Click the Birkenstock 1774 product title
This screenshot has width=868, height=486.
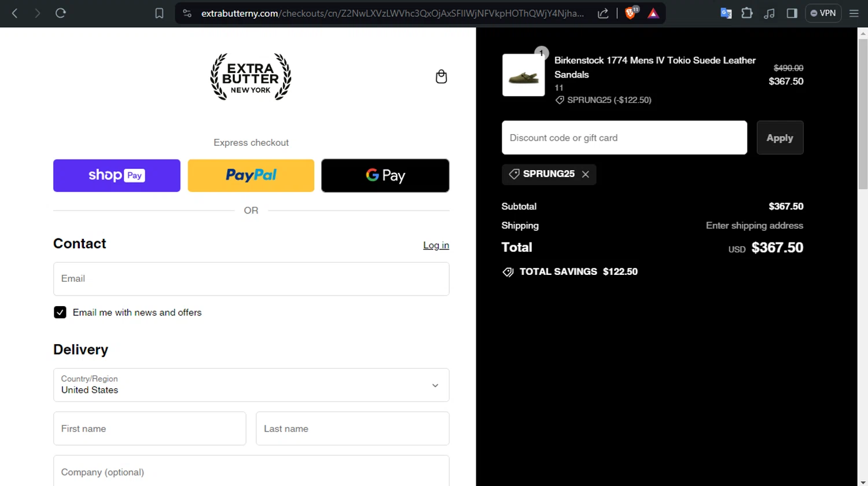[x=655, y=67]
